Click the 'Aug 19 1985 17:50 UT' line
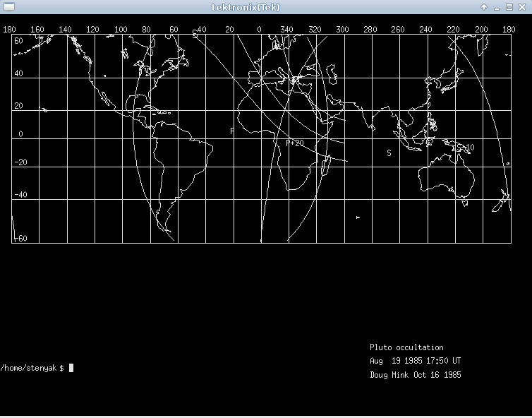The height and width of the screenshot is (418, 532). pyautogui.click(x=416, y=361)
